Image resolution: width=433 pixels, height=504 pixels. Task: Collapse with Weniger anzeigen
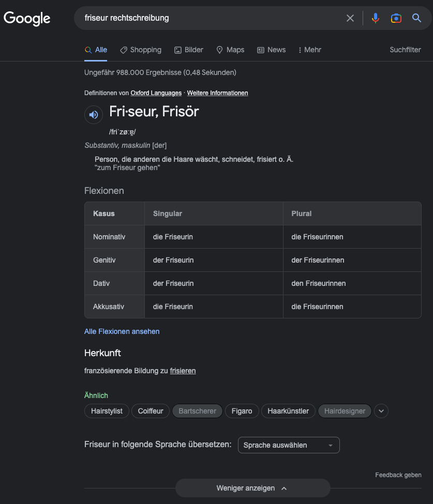click(x=252, y=488)
